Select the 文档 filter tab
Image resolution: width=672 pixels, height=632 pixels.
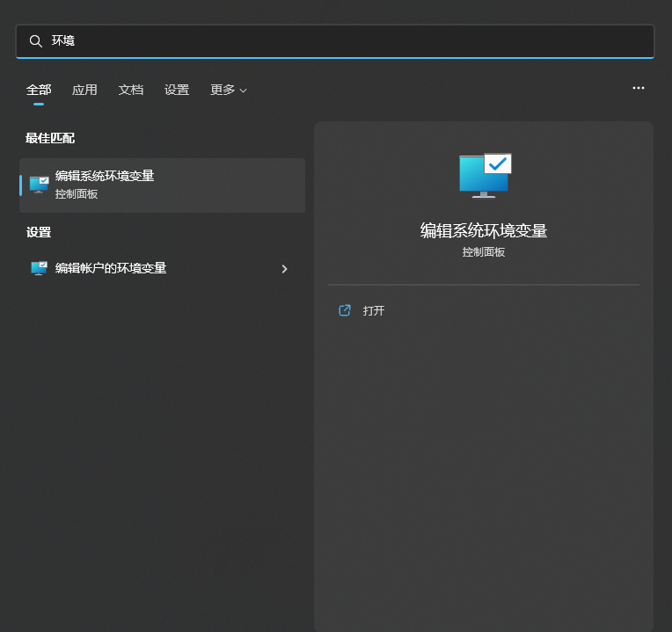click(x=131, y=90)
